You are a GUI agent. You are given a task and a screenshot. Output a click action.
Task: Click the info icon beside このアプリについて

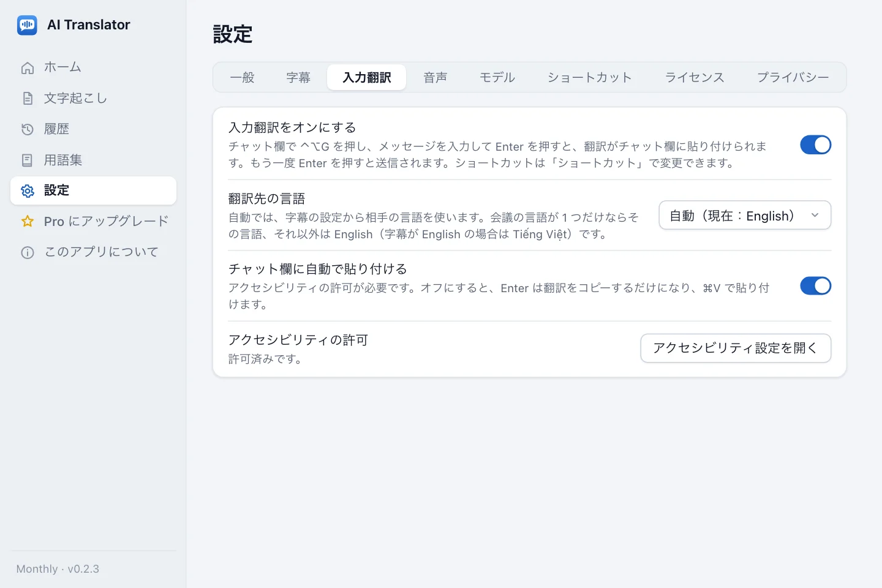[x=28, y=252]
